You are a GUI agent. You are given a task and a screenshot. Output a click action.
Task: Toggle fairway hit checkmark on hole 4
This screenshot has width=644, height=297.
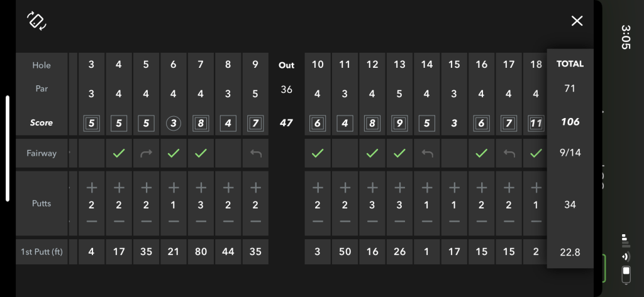point(119,153)
